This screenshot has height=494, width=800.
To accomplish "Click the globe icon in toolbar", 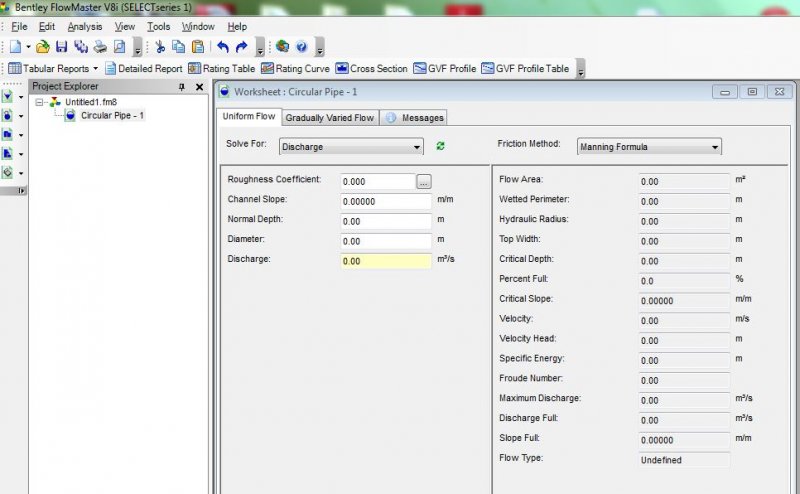I will tap(282, 47).
